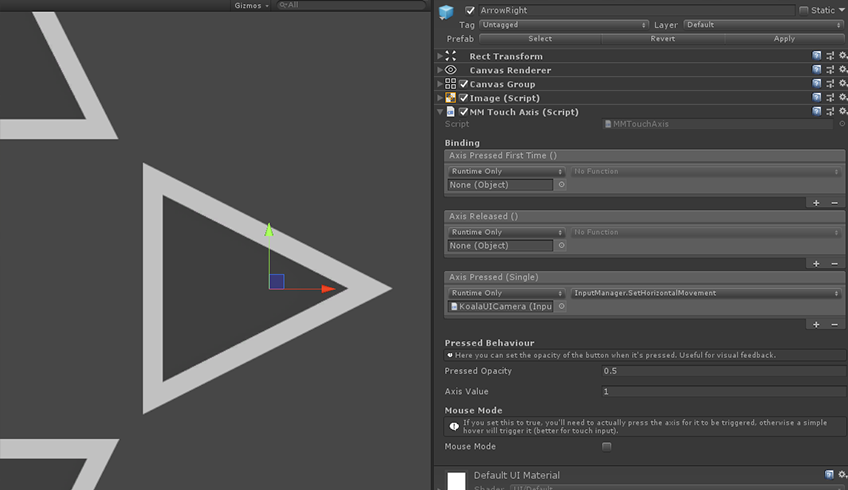
Task: Click the Axis Value field
Action: [x=724, y=392]
